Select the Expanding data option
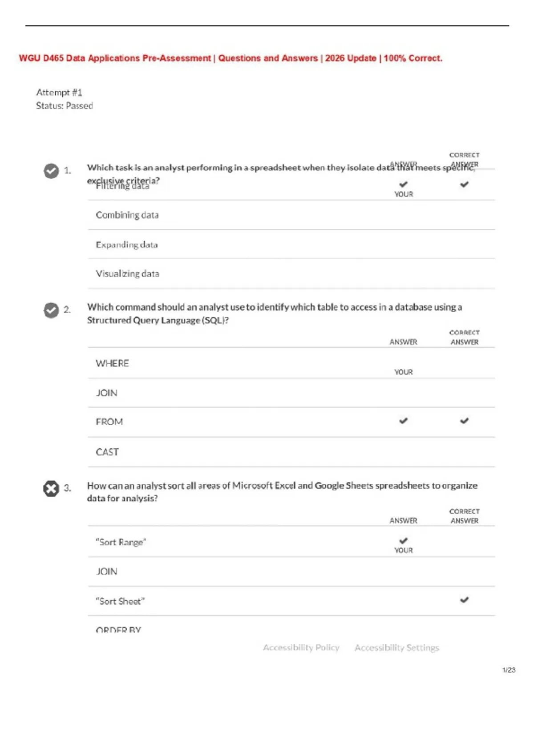The height and width of the screenshot is (756, 534). click(x=127, y=245)
